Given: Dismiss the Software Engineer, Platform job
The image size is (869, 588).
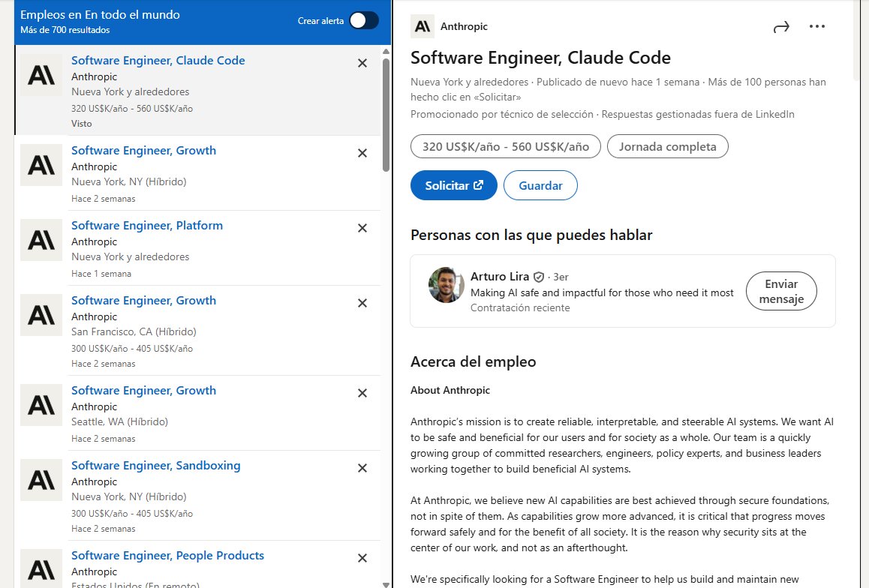Looking at the screenshot, I should [362, 228].
